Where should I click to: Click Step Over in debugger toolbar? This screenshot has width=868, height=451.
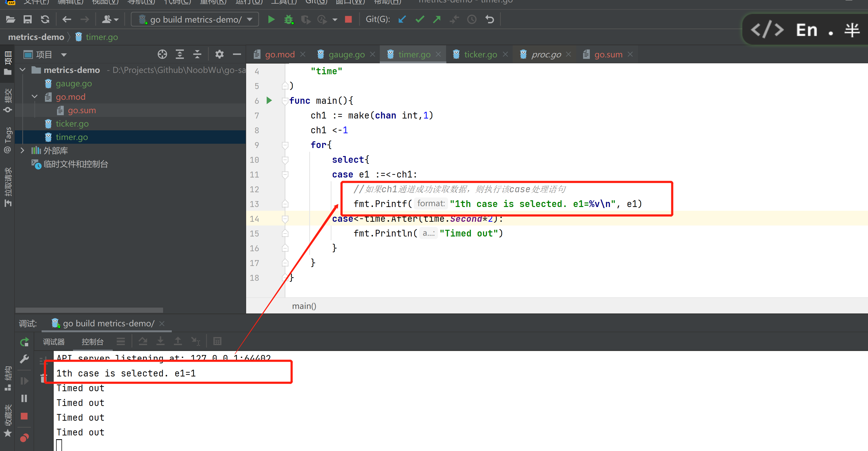coord(143,341)
